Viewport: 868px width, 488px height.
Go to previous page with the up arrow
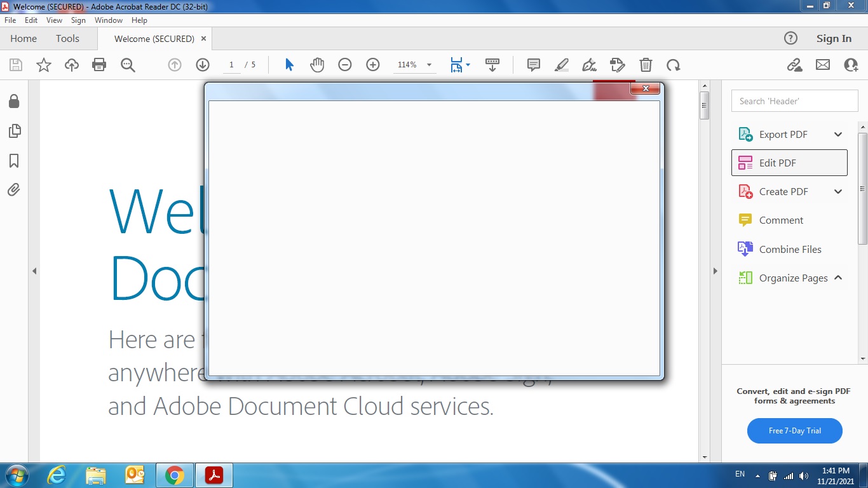tap(175, 65)
